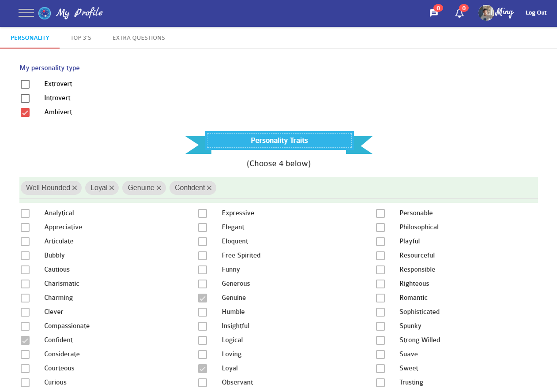The width and height of the screenshot is (557, 392).
Task: Tick the Free Spirited trait checkbox
Action: [x=203, y=256]
